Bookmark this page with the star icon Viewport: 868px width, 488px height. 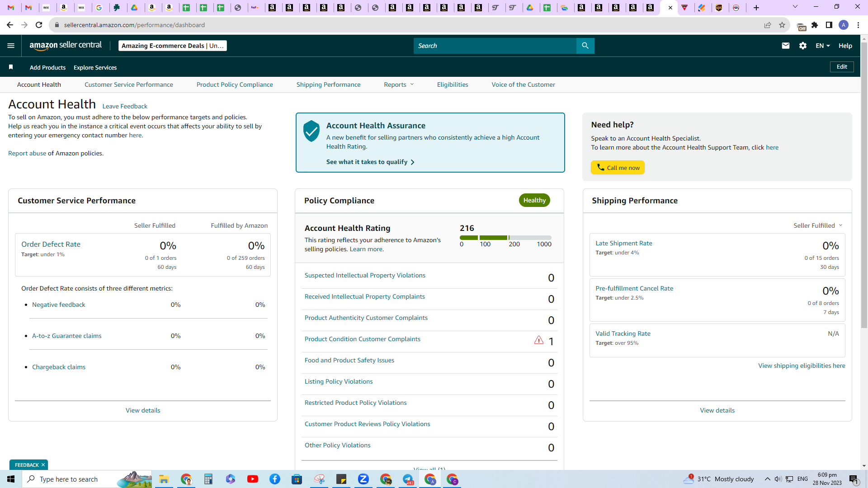(782, 25)
